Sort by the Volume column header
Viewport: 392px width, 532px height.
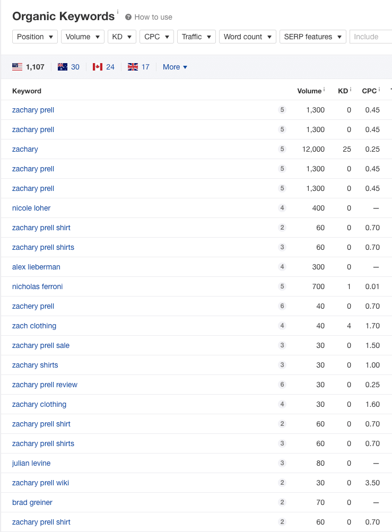click(309, 91)
